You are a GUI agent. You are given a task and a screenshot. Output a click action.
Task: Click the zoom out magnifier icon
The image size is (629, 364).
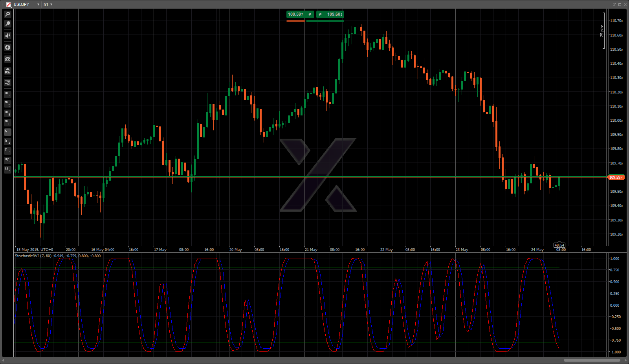(x=7, y=24)
